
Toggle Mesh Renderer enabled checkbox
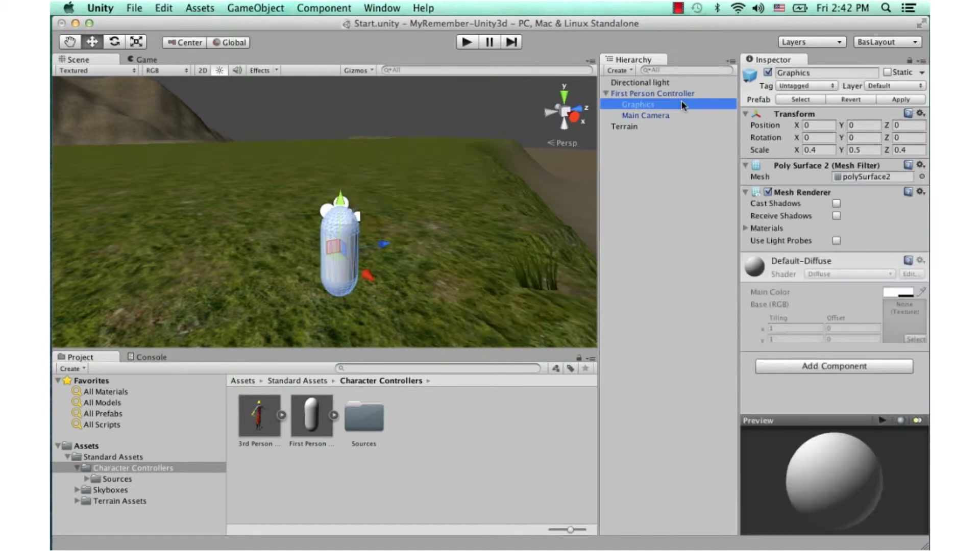pos(768,192)
